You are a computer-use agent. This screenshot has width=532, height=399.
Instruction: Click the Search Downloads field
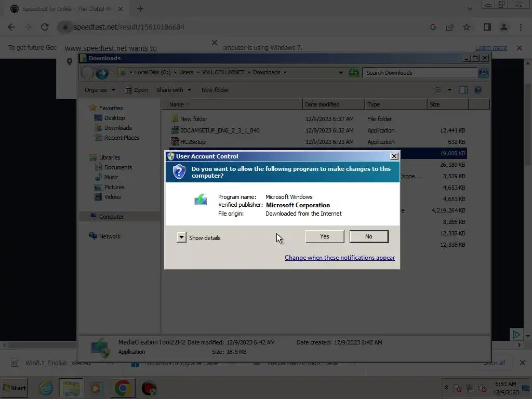[x=420, y=73]
